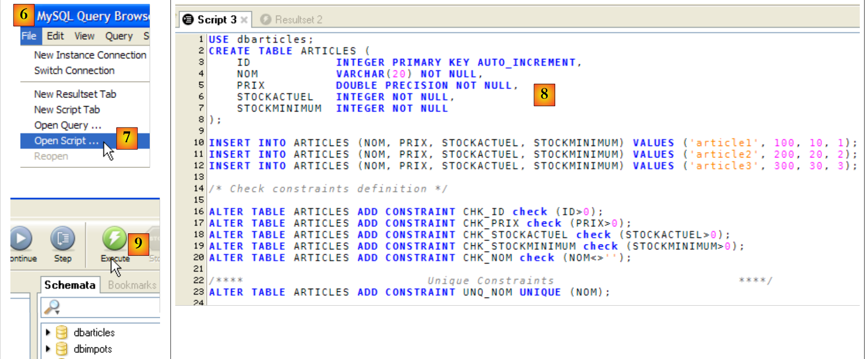868x359 pixels.
Task: Click the Execute lightning bolt icon
Action: point(114,238)
